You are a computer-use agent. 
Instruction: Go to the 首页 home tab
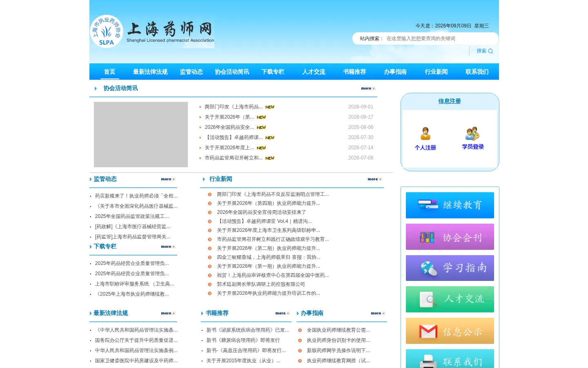coord(109,72)
